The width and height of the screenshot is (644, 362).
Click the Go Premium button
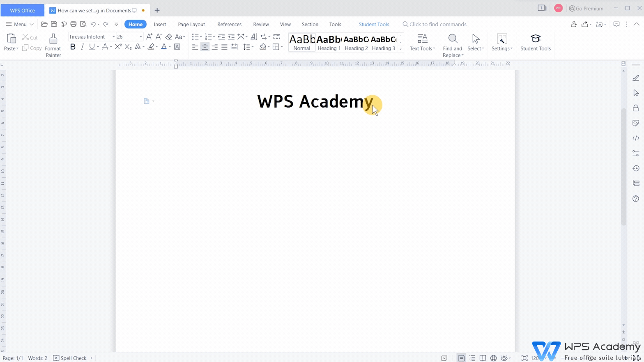click(586, 8)
